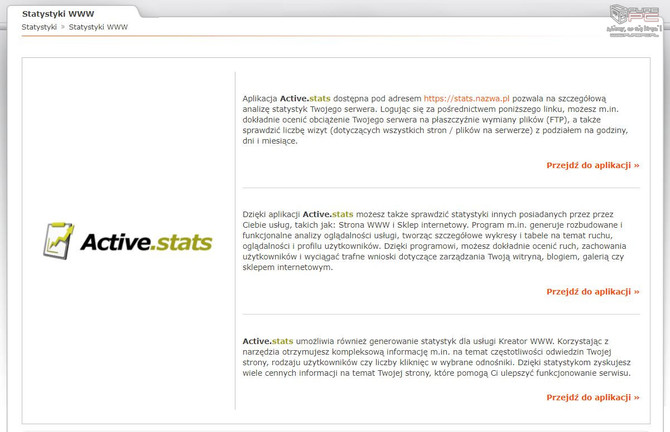This screenshot has width=670, height=432.
Task: Click the 'Aplikacja Active.stats dostępna' paragraph text
Action: pyautogui.click(x=435, y=120)
